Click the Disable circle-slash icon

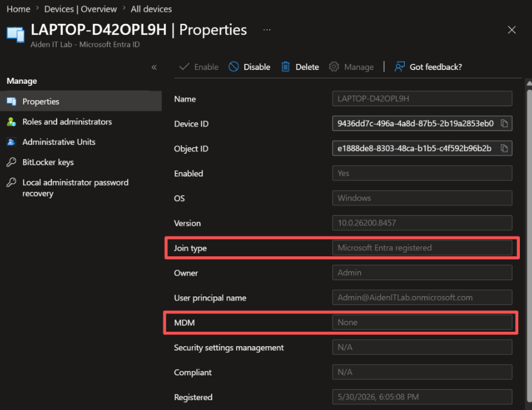pyautogui.click(x=234, y=67)
